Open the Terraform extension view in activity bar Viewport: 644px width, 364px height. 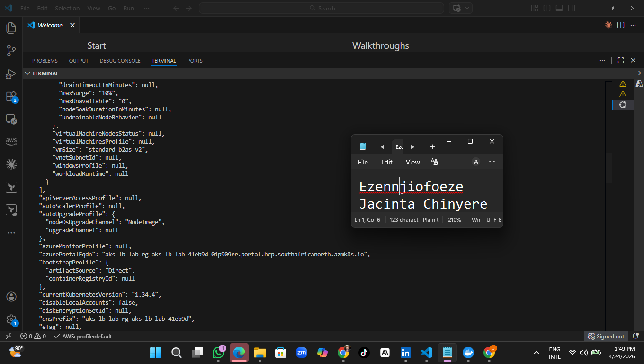coord(11,187)
